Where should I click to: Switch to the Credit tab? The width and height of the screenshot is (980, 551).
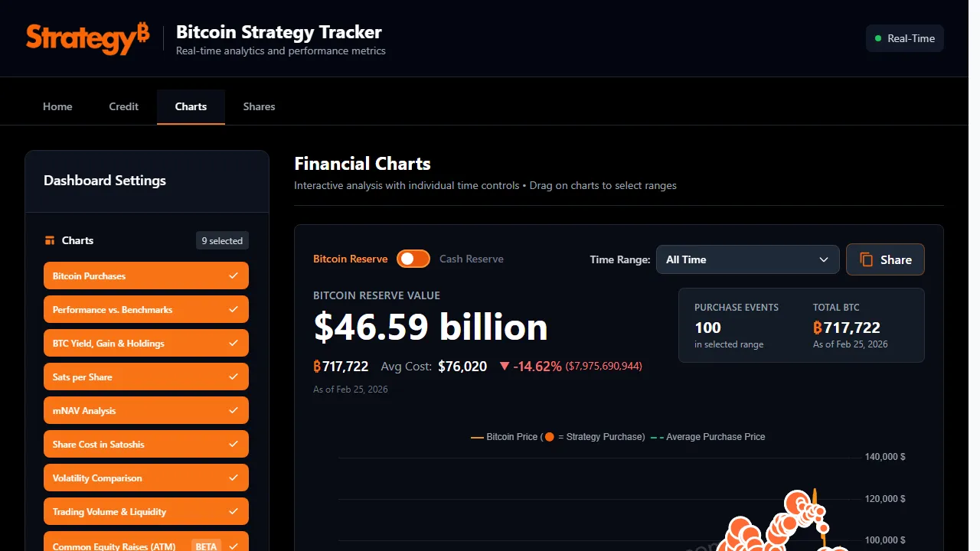pos(123,106)
